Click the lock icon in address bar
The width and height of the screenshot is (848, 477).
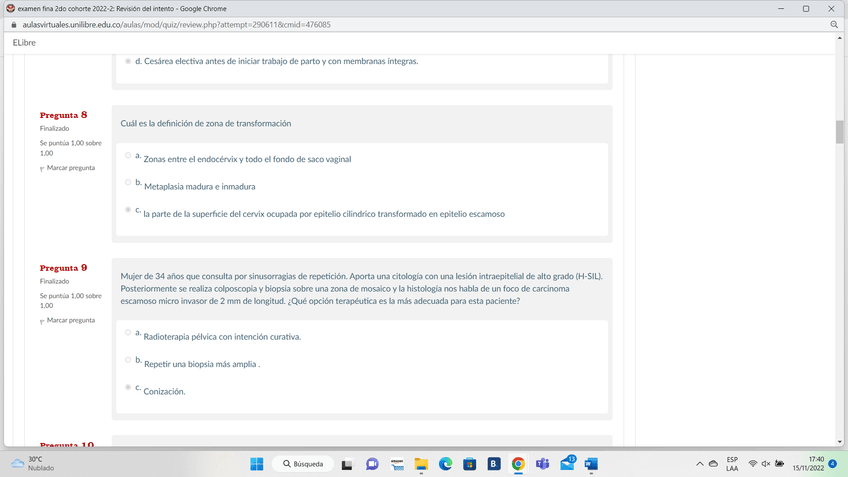14,25
